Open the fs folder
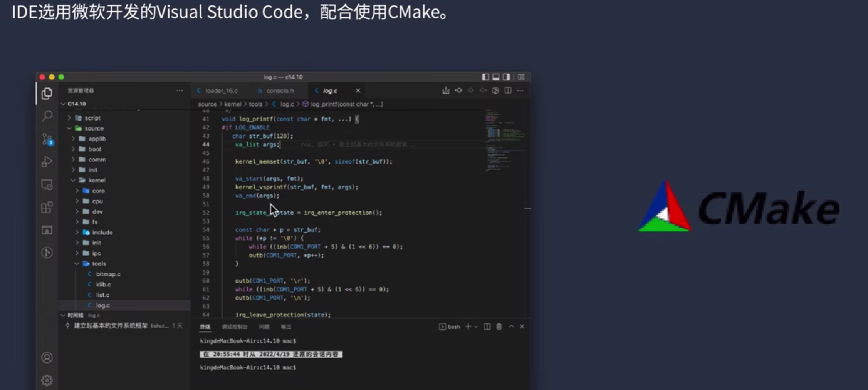 click(x=95, y=222)
